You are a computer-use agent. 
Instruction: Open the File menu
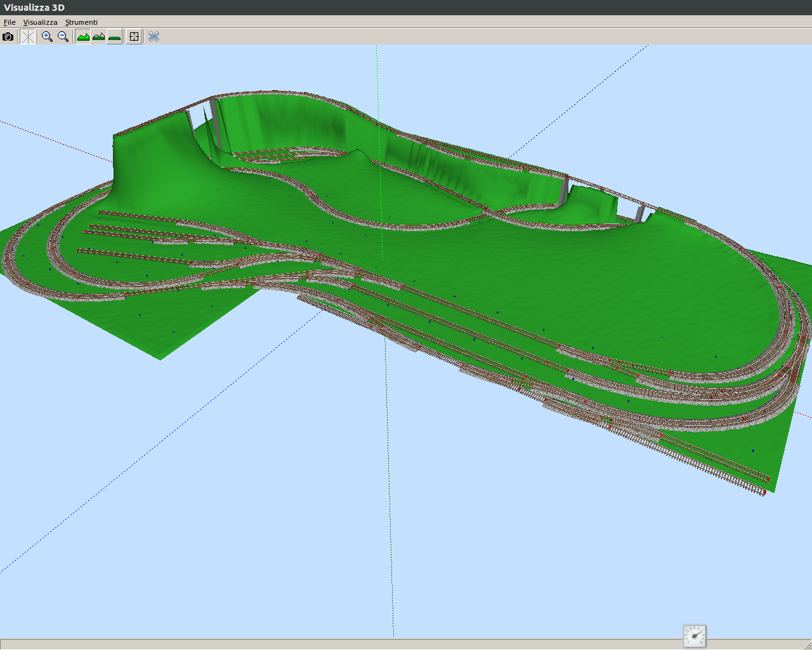coord(10,22)
